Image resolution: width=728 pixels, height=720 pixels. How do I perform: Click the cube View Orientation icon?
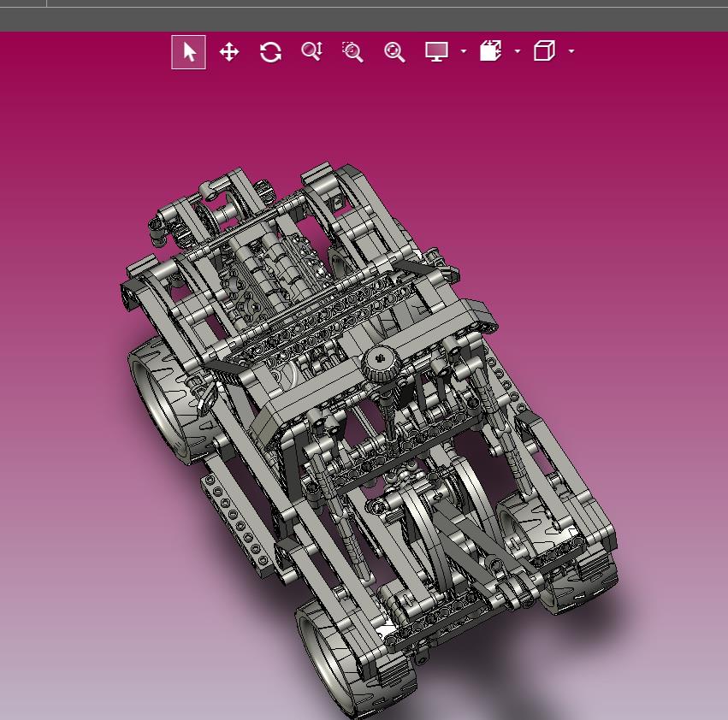click(545, 50)
